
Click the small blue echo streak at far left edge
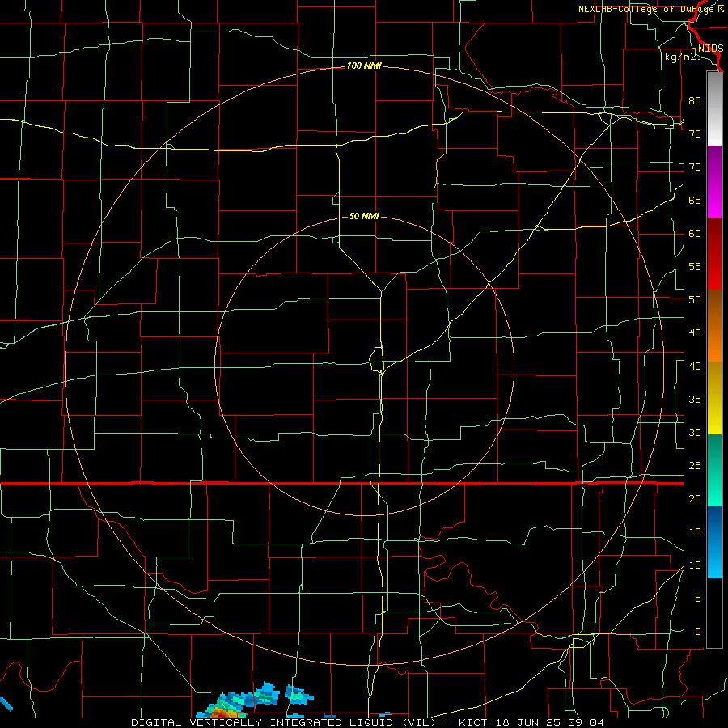6,704
